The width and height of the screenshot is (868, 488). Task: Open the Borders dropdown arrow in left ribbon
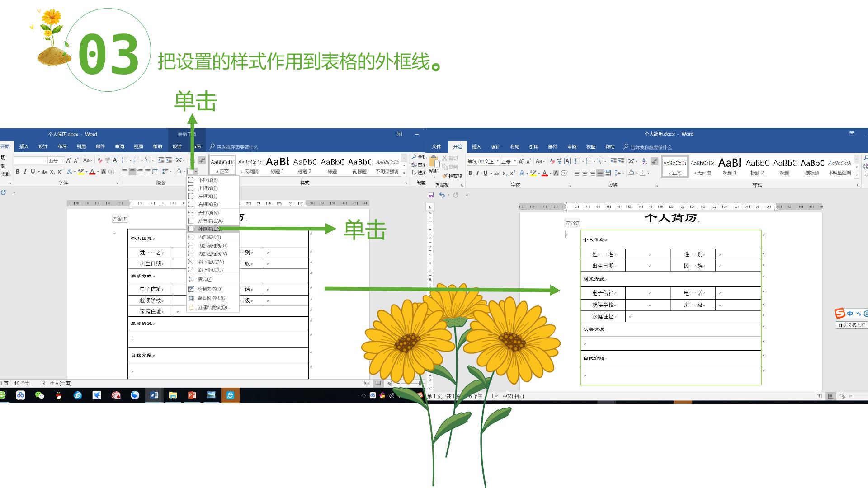(196, 172)
